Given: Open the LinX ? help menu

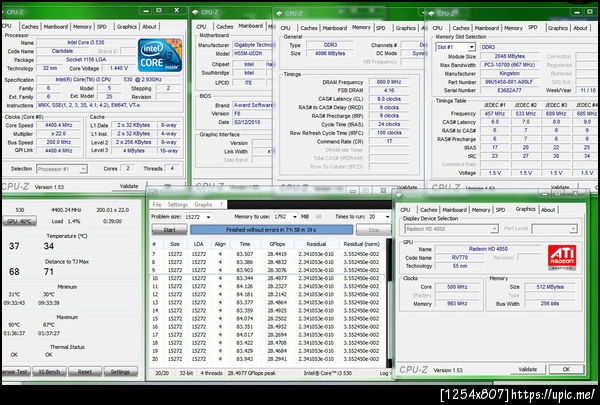Looking at the screenshot, I should pos(221,204).
